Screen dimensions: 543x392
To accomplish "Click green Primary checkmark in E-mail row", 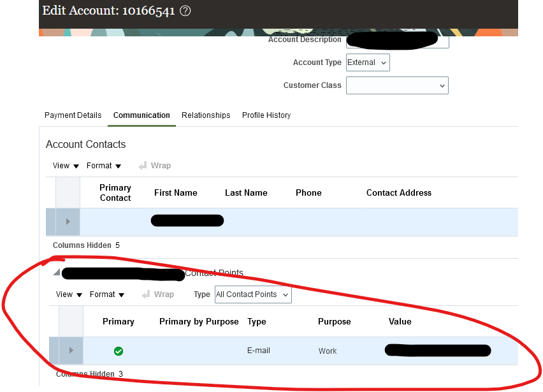I will tap(119, 351).
